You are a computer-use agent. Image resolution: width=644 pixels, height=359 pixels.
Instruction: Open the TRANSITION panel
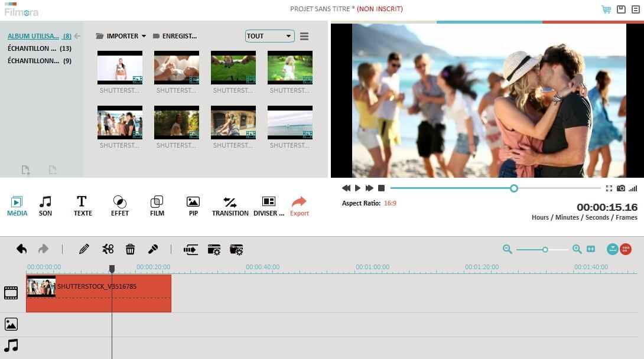(x=230, y=205)
